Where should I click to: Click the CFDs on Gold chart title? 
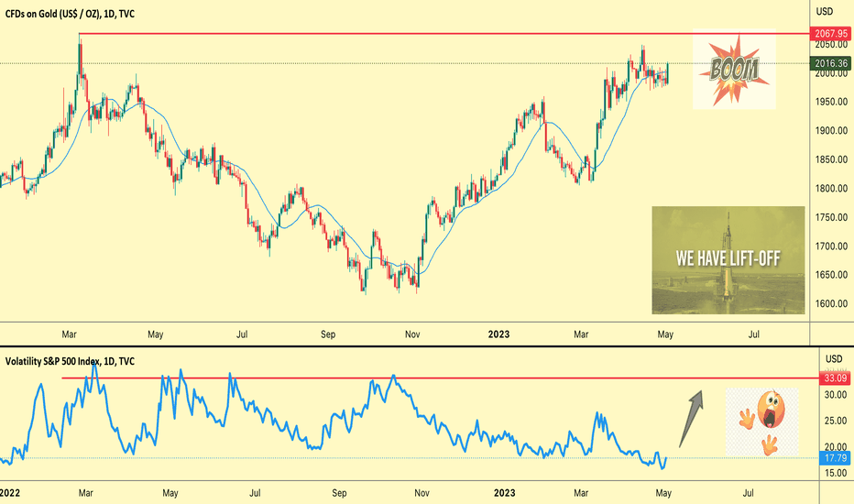click(x=70, y=14)
